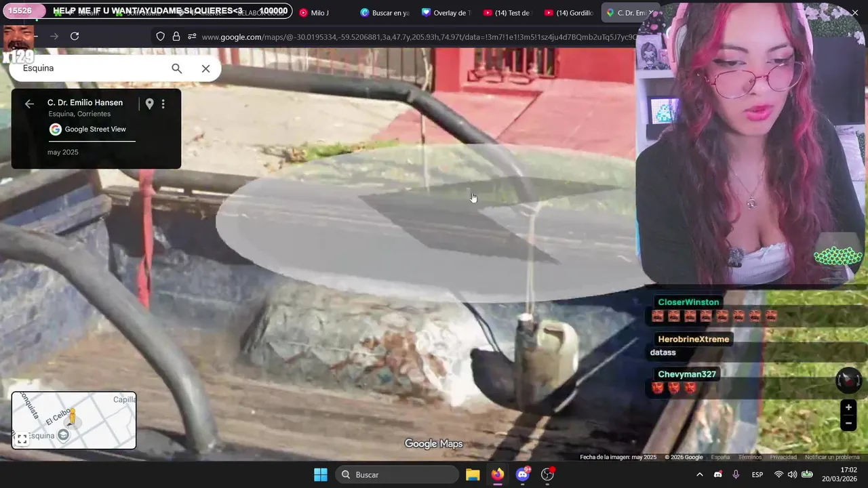This screenshot has height=488, width=868.
Task: Click the Wi-Fi network icon in the tray
Action: pyautogui.click(x=778, y=474)
